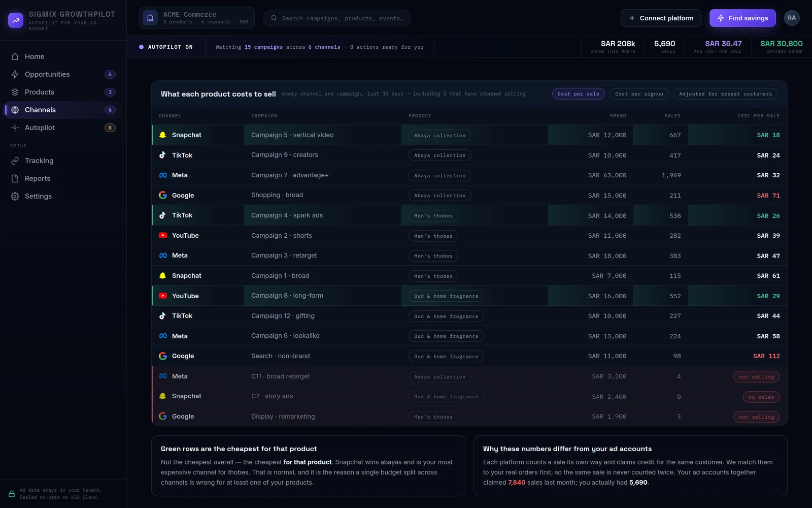The height and width of the screenshot is (508, 812).
Task: Click the Sigmix GrowthPilot logo icon
Action: pyautogui.click(x=16, y=20)
